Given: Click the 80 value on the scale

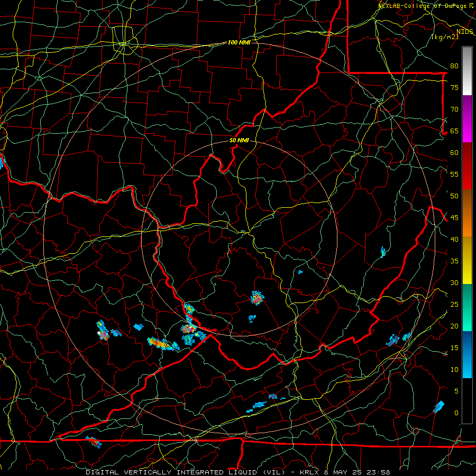Looking at the screenshot, I should point(454,66).
